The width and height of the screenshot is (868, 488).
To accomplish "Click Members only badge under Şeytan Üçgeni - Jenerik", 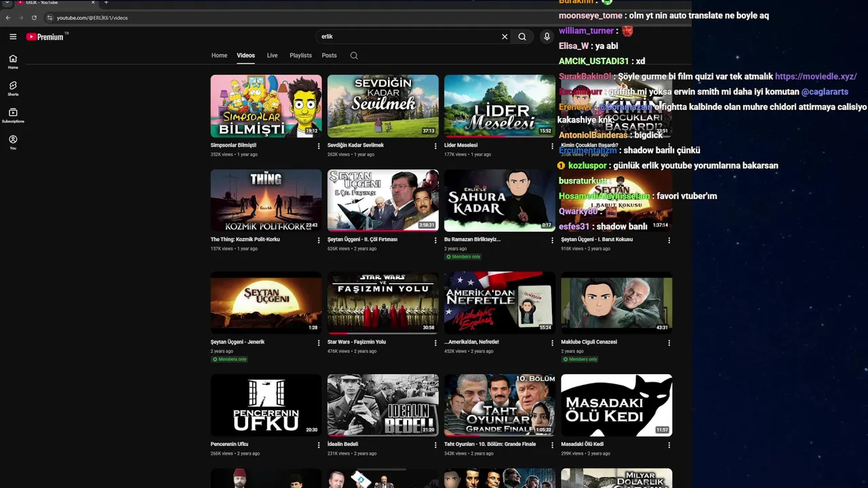I will pos(229,359).
